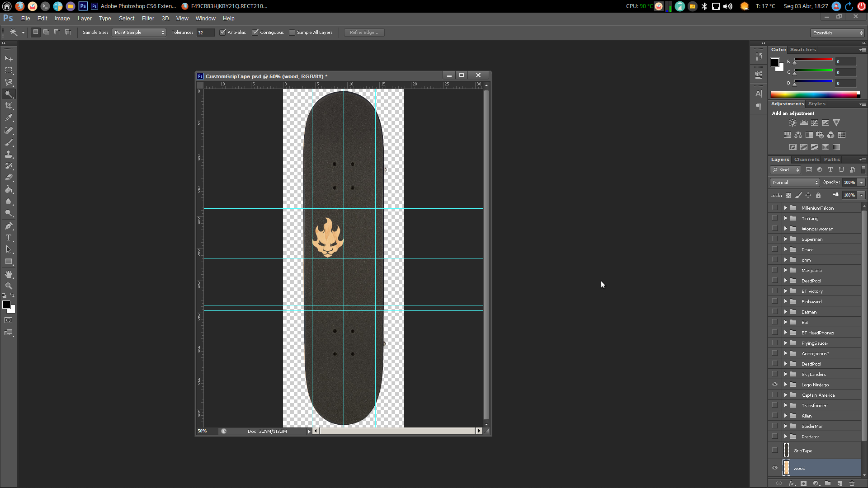The image size is (868, 488).
Task: Open the layer Kind filter dropdown
Action: tap(786, 170)
